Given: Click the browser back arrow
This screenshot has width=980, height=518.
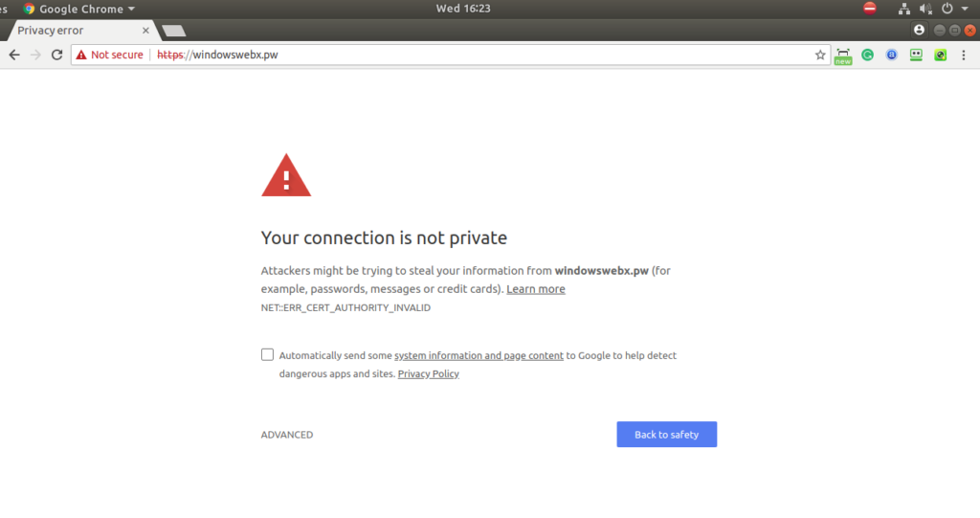Looking at the screenshot, I should coord(13,56).
